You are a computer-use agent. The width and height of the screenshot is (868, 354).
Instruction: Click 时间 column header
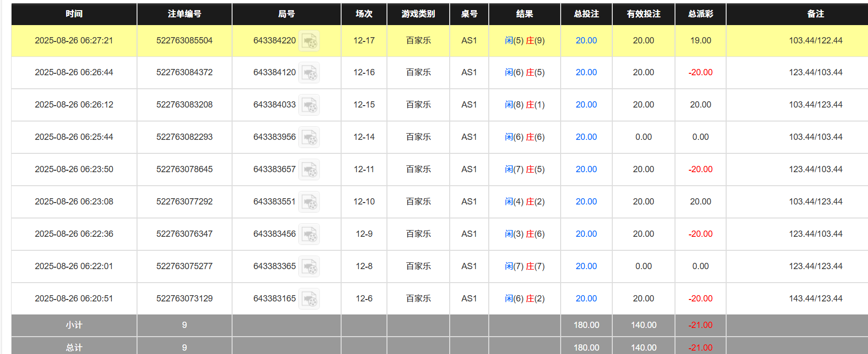[x=74, y=14]
